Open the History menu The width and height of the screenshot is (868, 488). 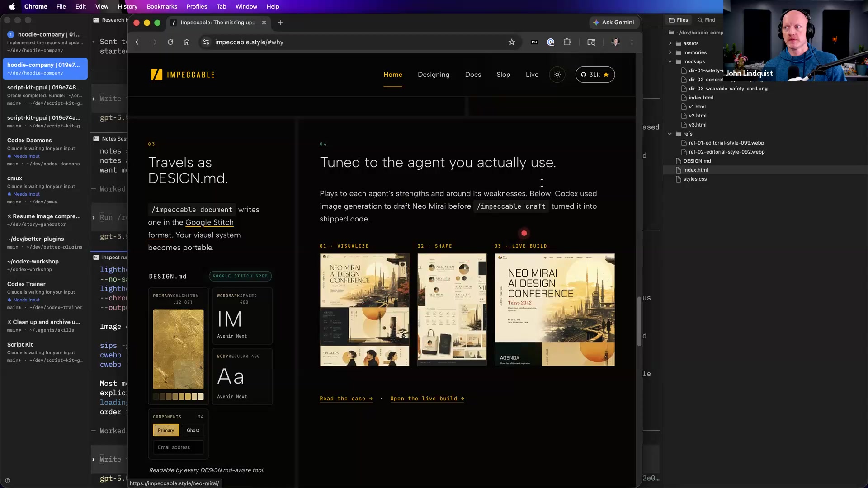pos(127,6)
